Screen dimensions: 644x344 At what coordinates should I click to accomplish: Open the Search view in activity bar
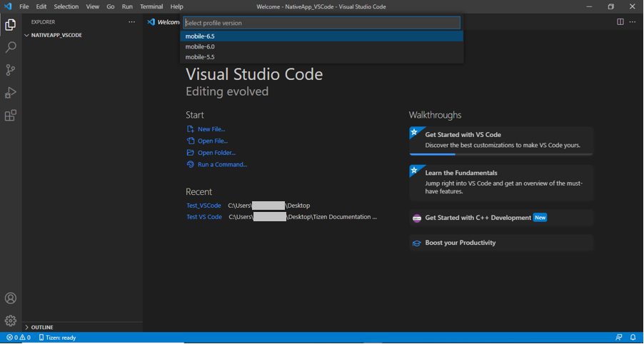[11, 47]
